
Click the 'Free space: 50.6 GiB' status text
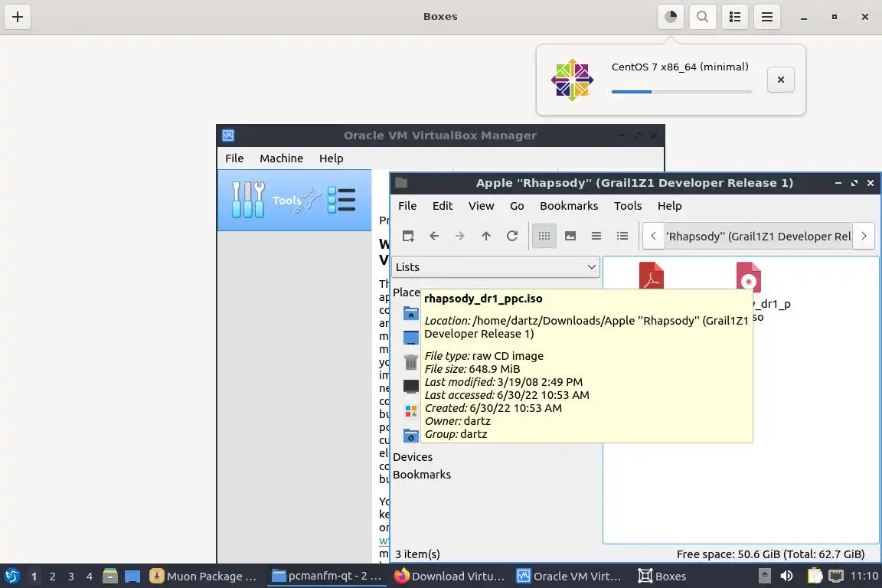(x=770, y=554)
